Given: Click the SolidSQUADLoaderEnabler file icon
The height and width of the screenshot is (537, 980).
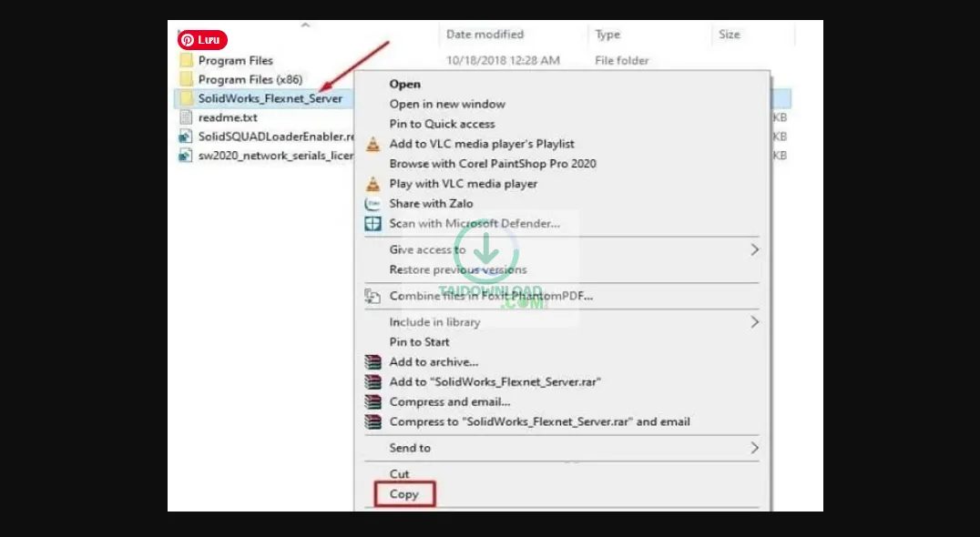Looking at the screenshot, I should click(188, 137).
